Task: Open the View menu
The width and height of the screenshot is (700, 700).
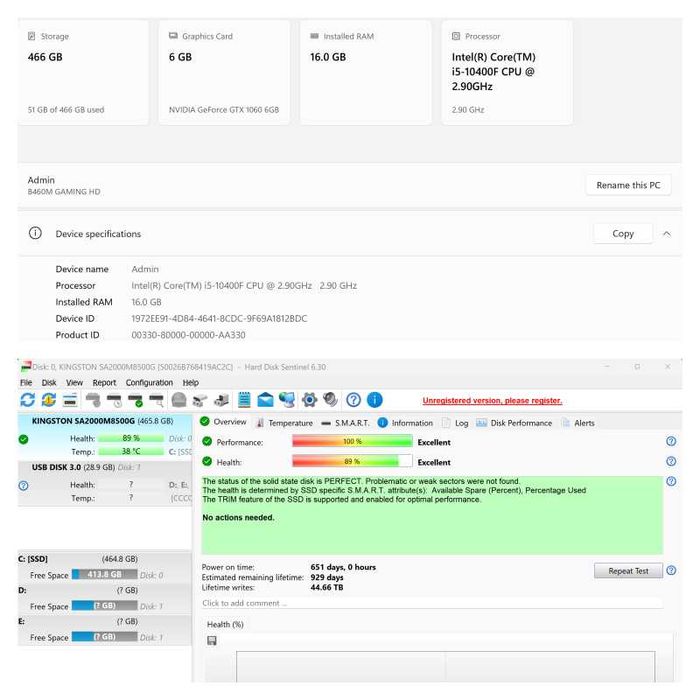Action: [75, 383]
